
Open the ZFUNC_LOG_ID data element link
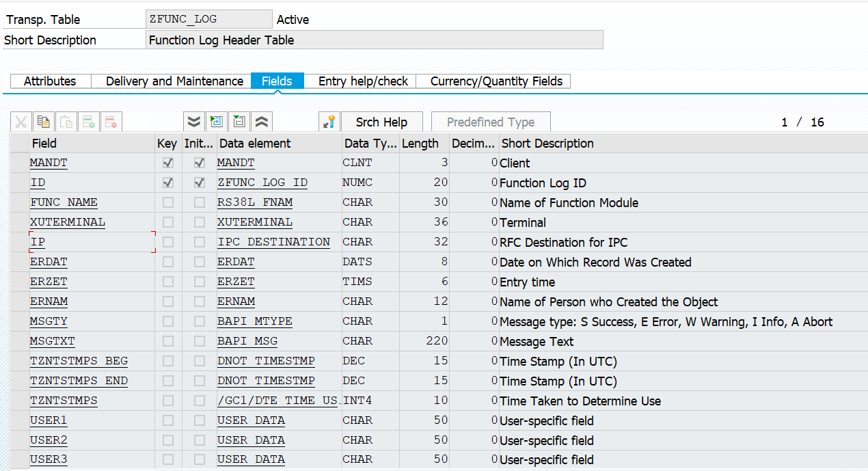(x=262, y=183)
